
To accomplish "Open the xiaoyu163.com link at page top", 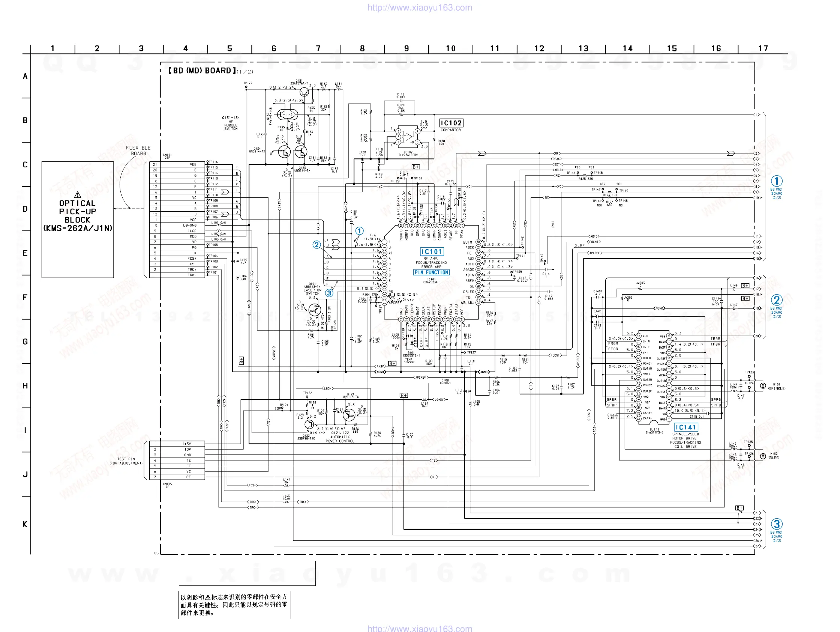I will coord(420,8).
